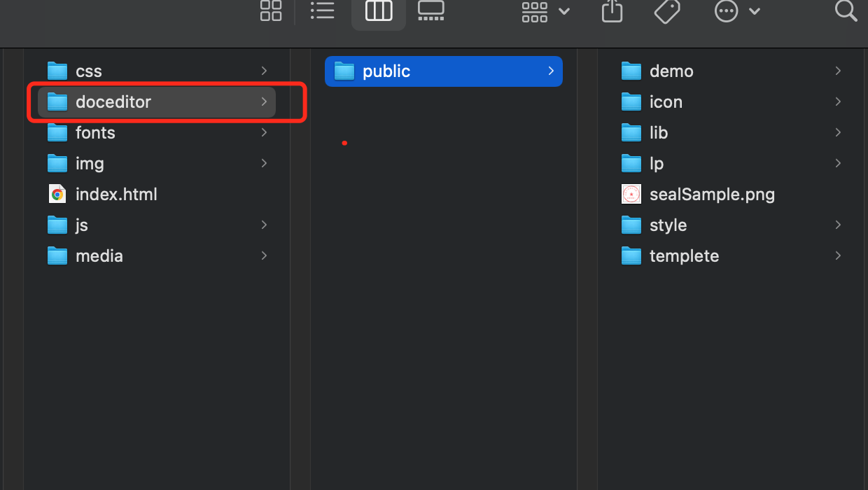
Task: Select the index.html file
Action: tap(116, 195)
